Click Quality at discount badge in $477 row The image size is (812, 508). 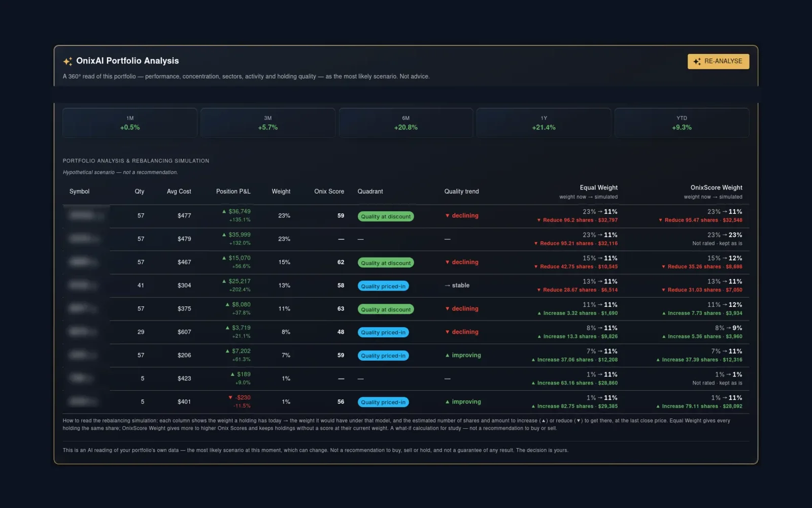(386, 216)
